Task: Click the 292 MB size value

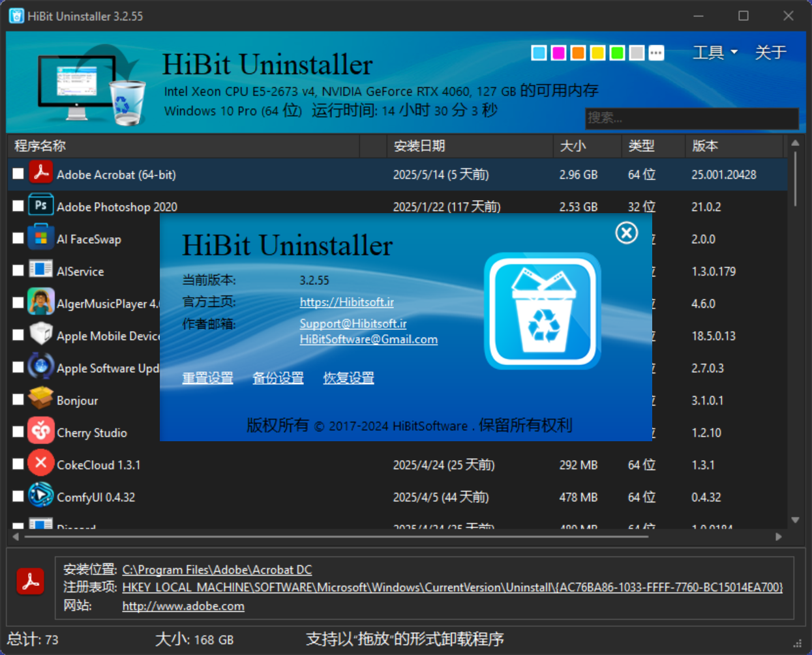Action: click(x=579, y=465)
